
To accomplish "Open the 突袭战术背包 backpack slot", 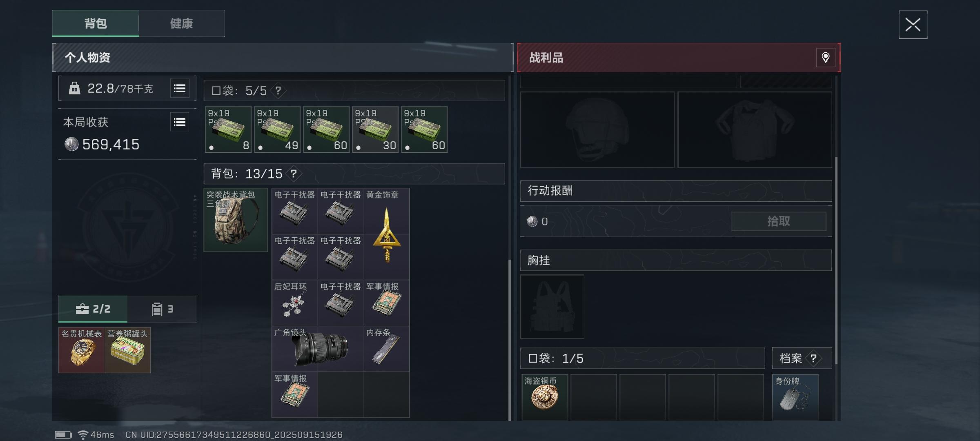I will point(236,220).
